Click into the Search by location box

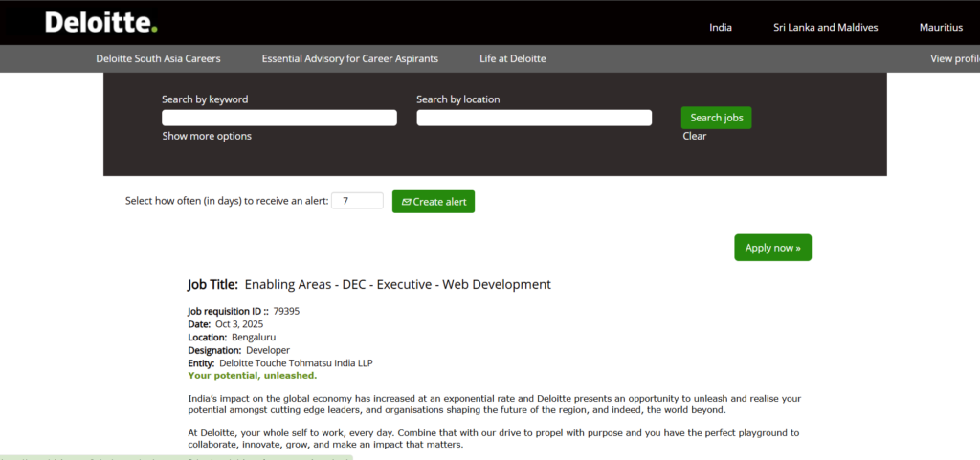(x=534, y=118)
